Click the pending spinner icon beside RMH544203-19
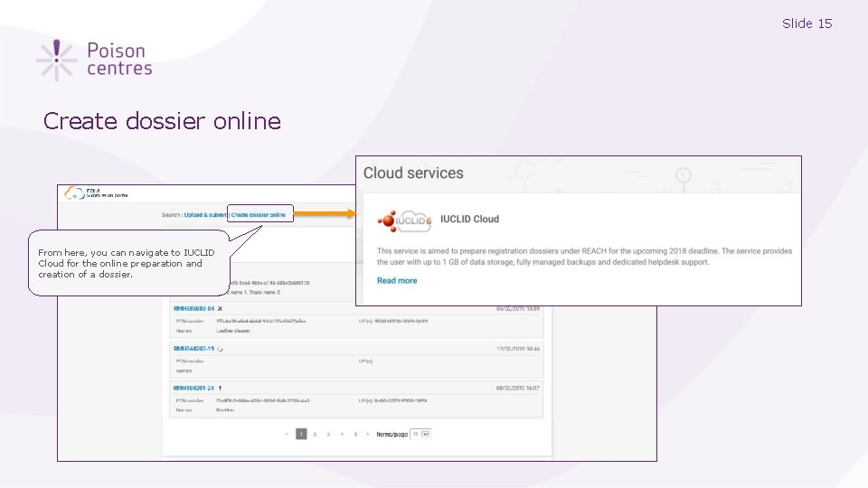This screenshot has width=868, height=488. [x=220, y=349]
